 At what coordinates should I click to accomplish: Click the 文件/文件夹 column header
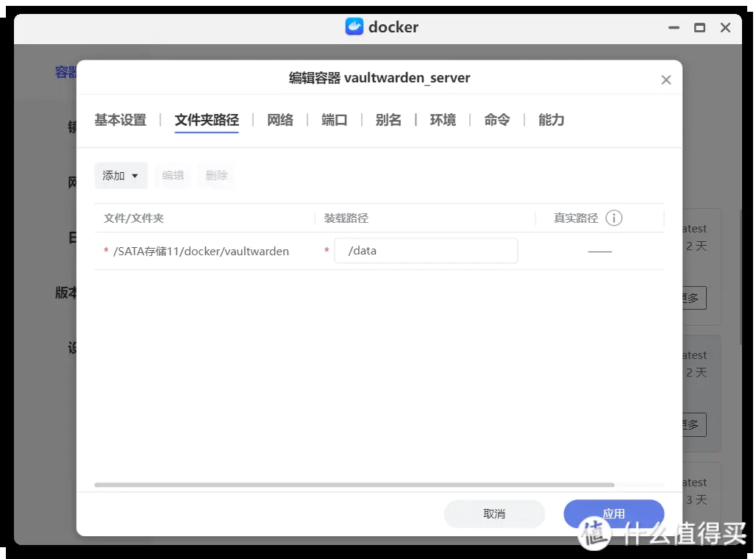pyautogui.click(x=134, y=218)
